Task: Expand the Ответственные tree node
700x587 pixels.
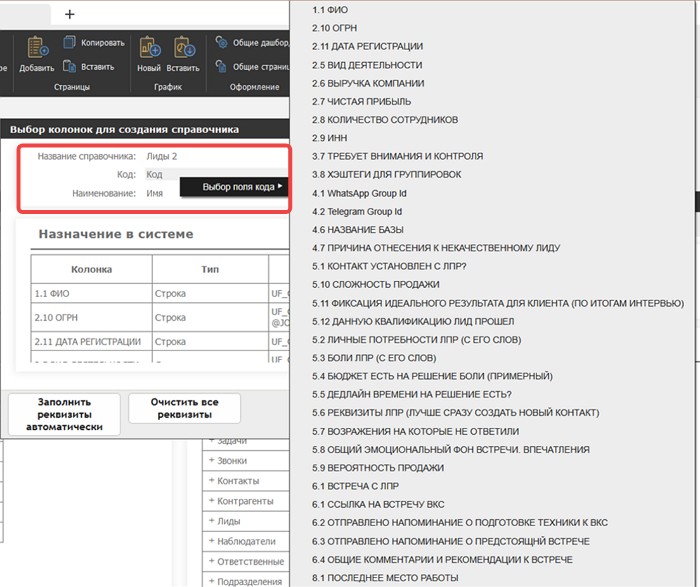Action: (211, 561)
